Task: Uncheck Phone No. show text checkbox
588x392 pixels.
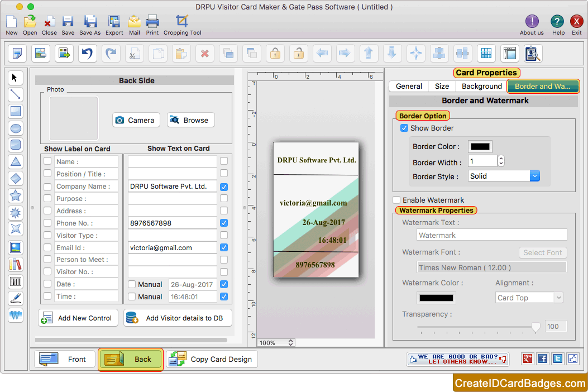Action: (224, 223)
